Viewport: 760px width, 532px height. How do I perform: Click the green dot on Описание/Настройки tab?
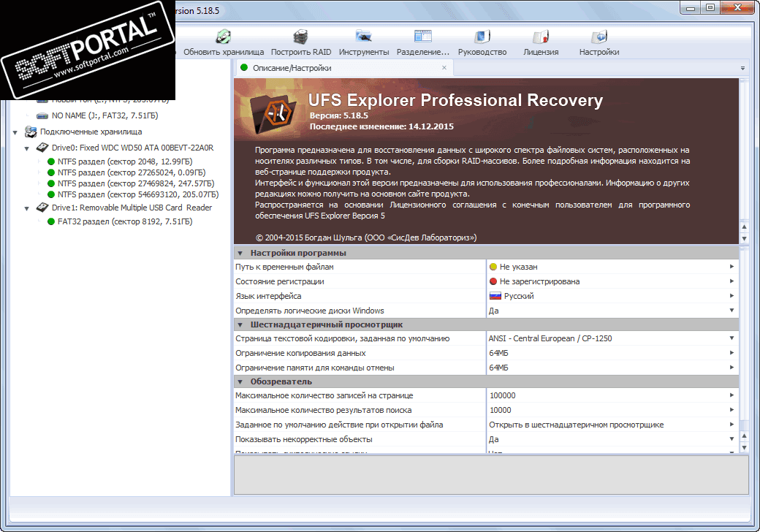[x=244, y=68]
